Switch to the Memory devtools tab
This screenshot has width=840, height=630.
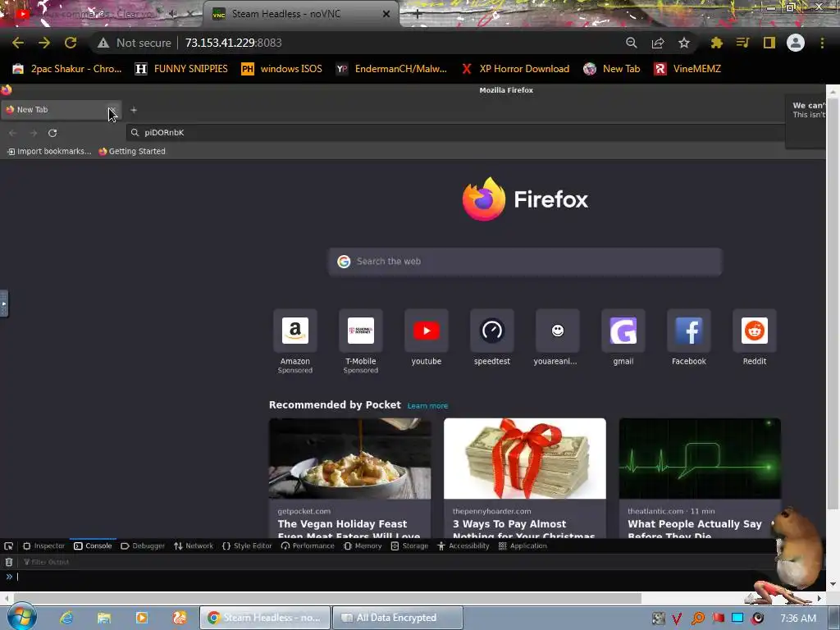click(363, 546)
